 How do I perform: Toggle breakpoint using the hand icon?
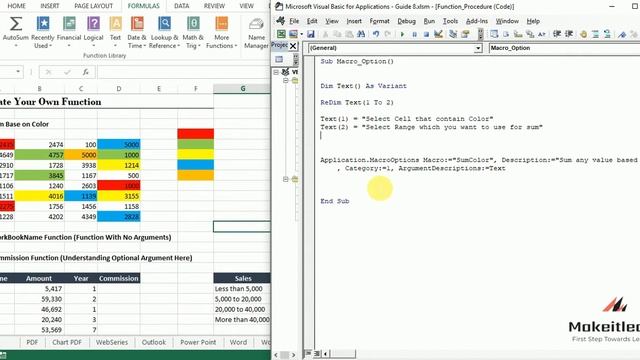pyautogui.click(x=583, y=35)
